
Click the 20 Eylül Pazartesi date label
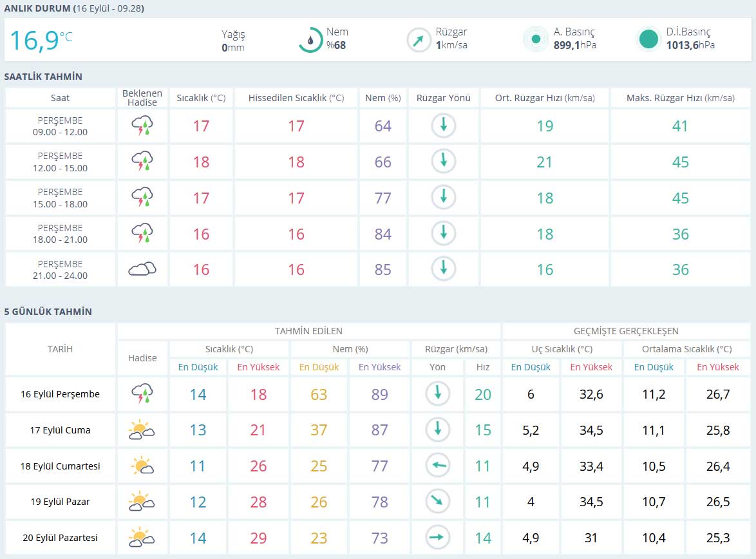tap(60, 538)
